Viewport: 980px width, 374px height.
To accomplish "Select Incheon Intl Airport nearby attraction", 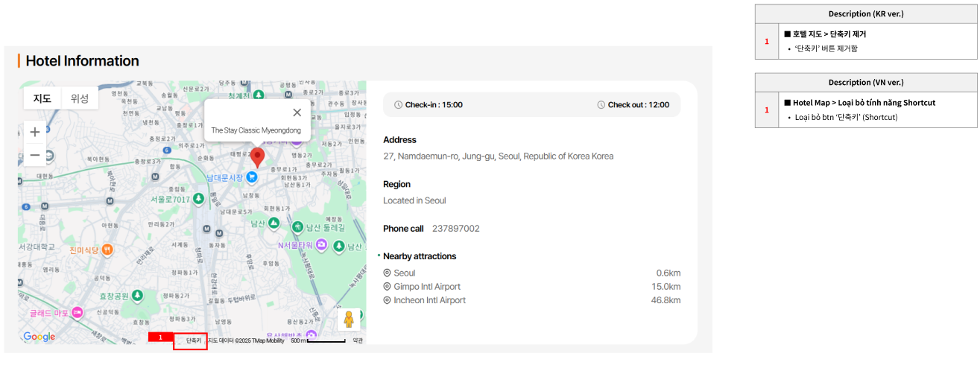I will tap(429, 300).
